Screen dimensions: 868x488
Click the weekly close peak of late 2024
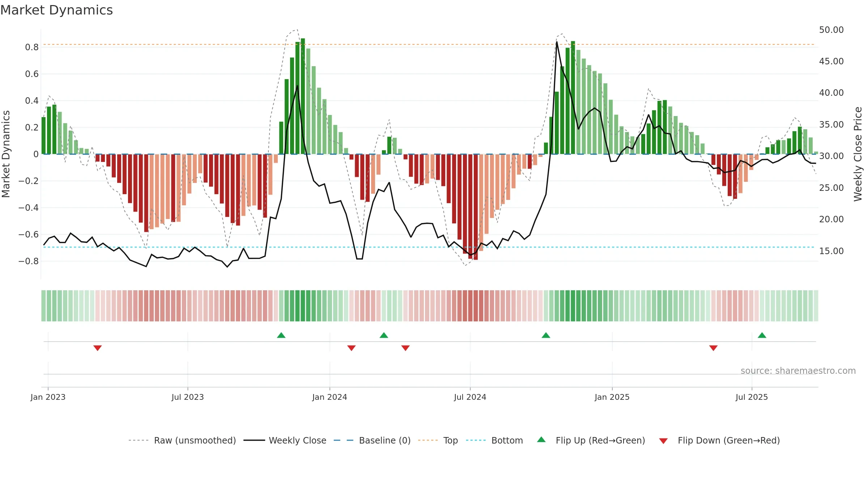point(557,42)
